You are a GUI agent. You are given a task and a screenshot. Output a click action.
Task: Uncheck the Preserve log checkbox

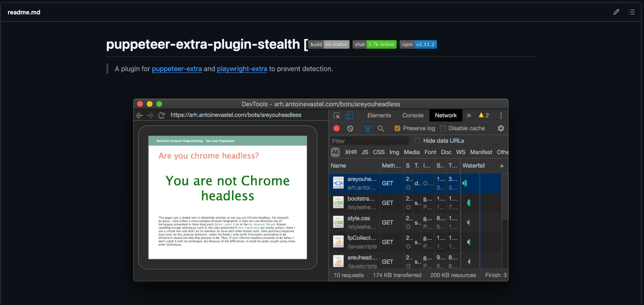(397, 128)
